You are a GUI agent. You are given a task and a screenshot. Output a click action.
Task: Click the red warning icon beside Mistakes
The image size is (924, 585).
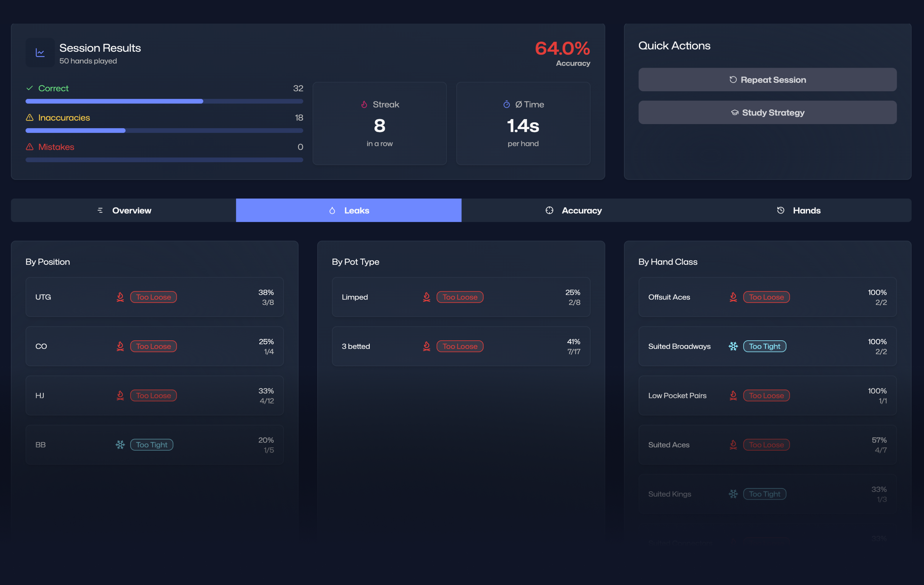30,147
